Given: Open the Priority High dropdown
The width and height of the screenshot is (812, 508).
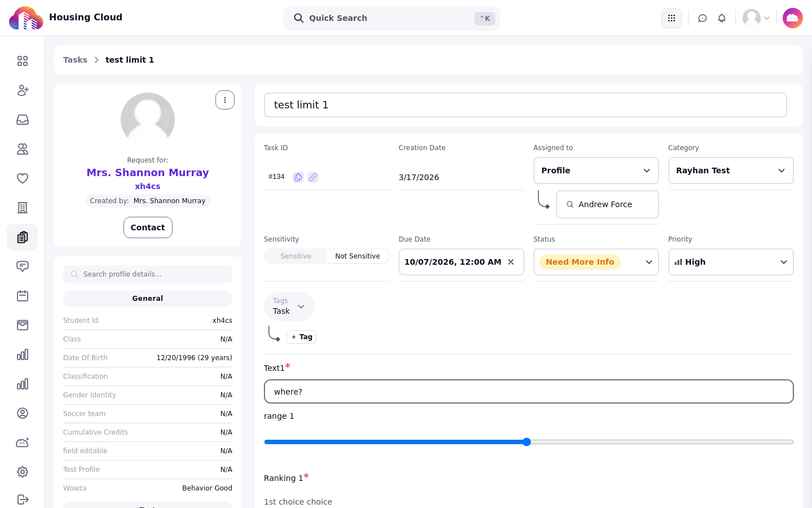Looking at the screenshot, I should click(731, 262).
